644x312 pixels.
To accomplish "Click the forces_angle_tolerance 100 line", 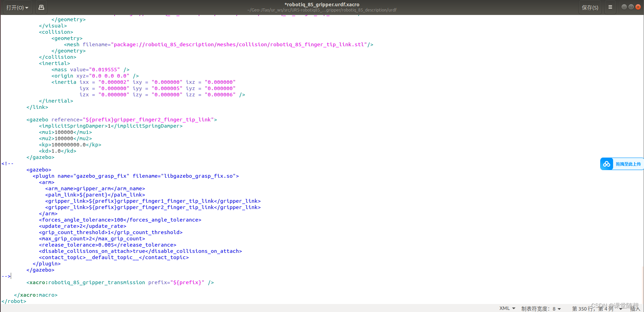I will point(120,220).
